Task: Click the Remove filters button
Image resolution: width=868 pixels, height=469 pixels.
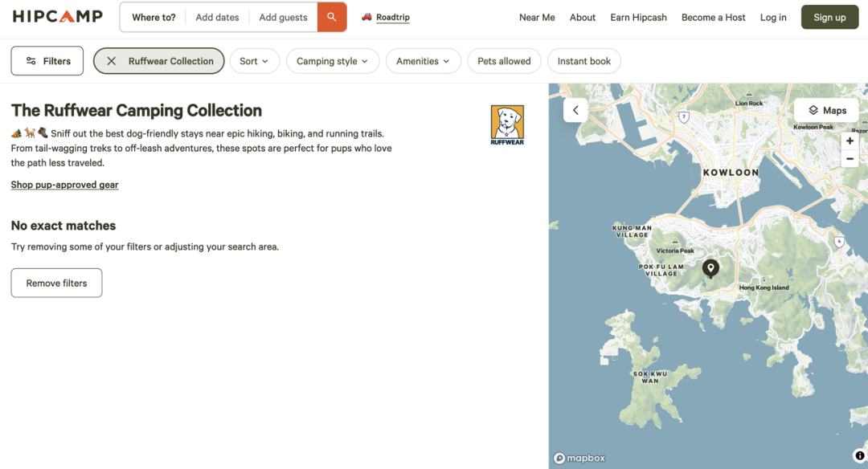Action: click(x=56, y=283)
